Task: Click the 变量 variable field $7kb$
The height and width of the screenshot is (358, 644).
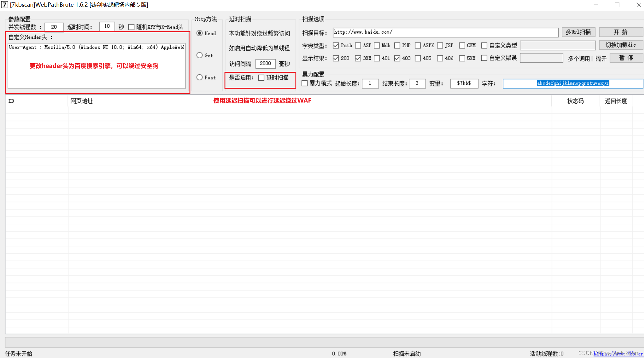Action: pos(464,83)
